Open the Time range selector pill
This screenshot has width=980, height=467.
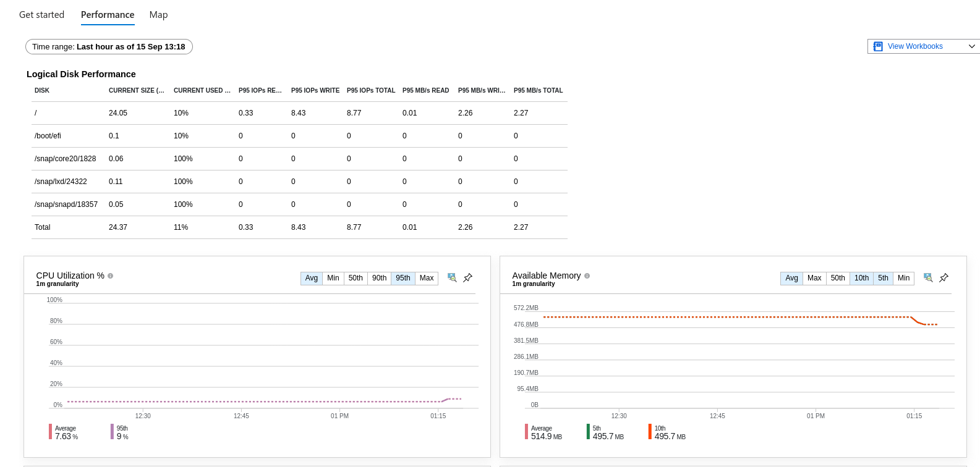pos(109,47)
